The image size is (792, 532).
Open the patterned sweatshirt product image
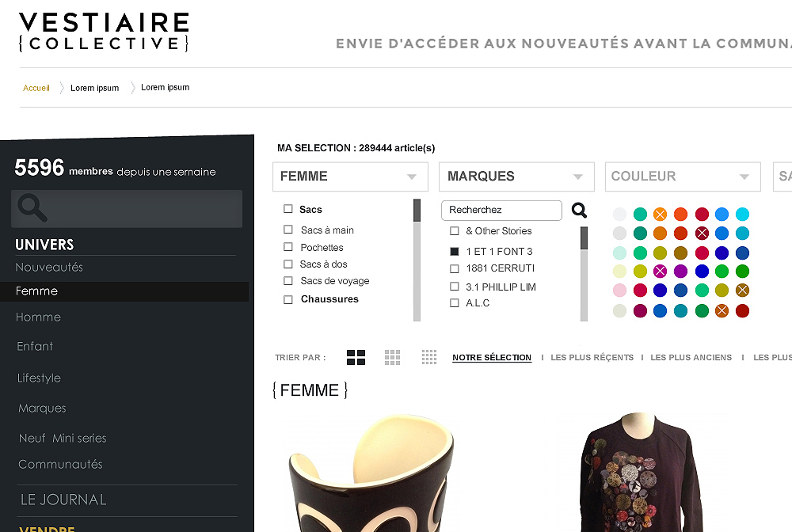pos(642,473)
